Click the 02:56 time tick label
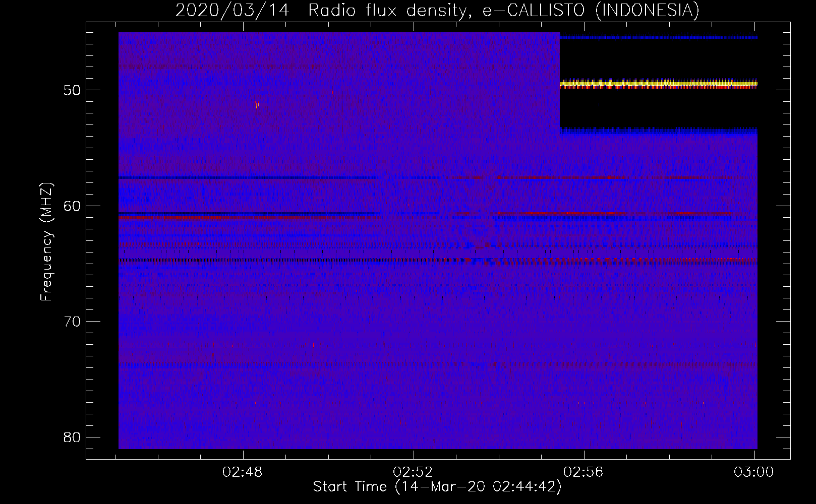 pos(584,472)
